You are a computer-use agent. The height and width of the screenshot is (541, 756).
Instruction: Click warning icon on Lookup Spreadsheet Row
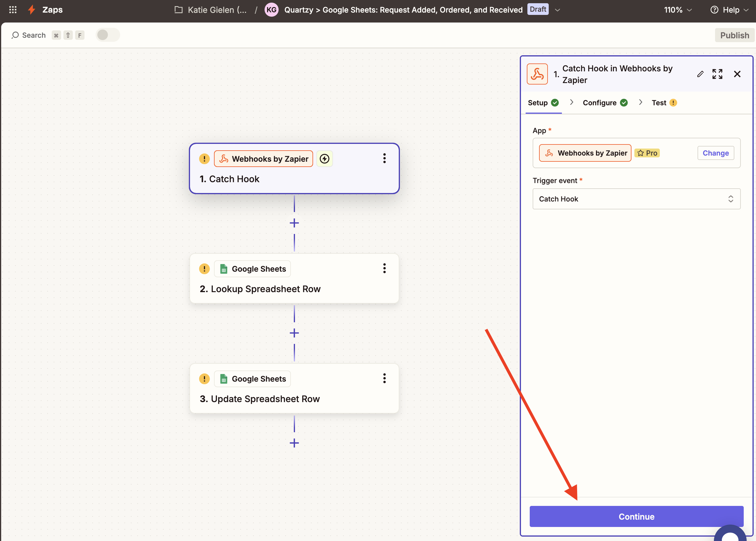pyautogui.click(x=204, y=268)
